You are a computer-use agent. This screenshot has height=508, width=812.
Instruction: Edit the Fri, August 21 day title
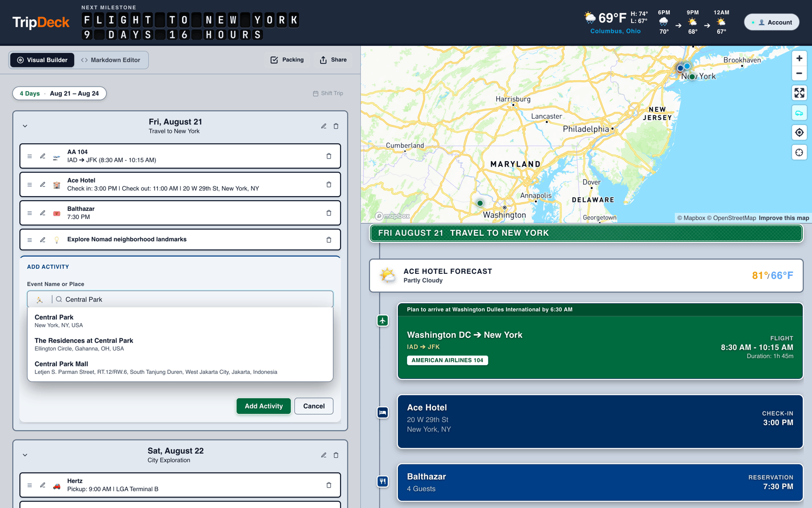323,126
